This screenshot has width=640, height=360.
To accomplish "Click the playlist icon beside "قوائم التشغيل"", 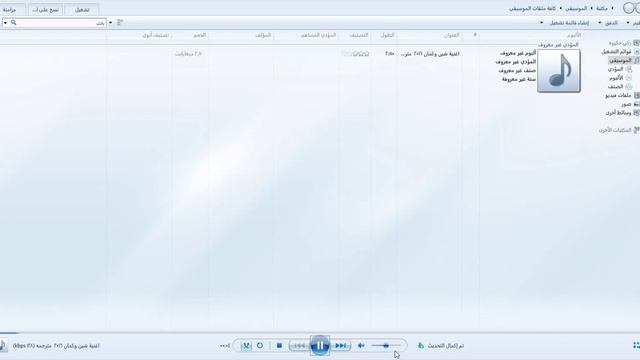I will [x=636, y=52].
